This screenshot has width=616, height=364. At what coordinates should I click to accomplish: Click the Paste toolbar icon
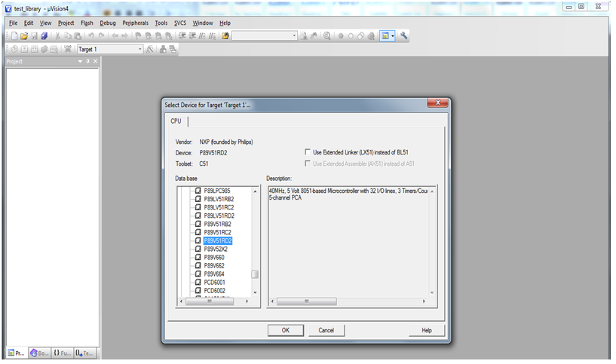tap(78, 36)
